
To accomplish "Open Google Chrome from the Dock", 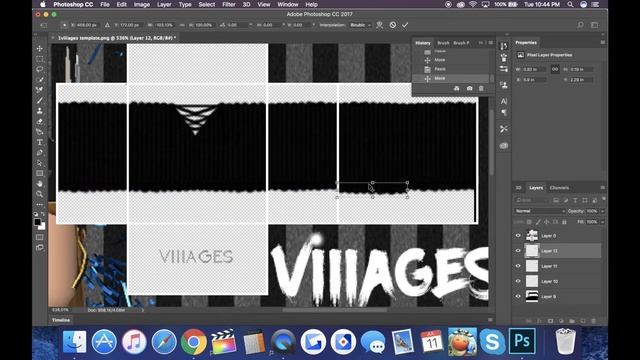I will click(x=193, y=342).
